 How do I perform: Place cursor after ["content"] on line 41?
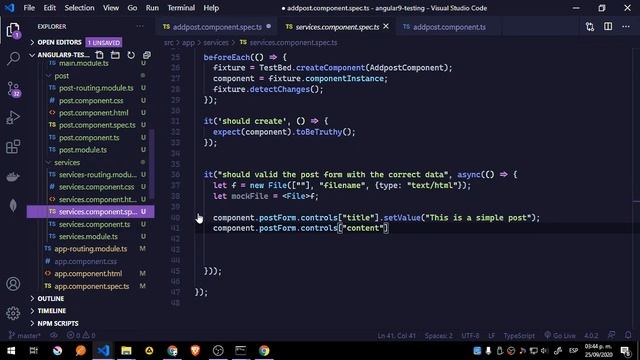(389, 228)
